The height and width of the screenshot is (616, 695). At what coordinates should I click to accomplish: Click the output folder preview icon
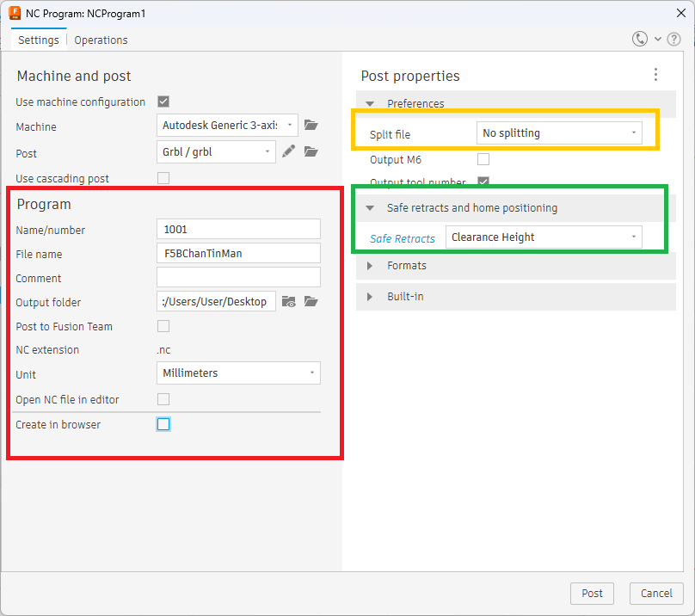pyautogui.click(x=289, y=301)
